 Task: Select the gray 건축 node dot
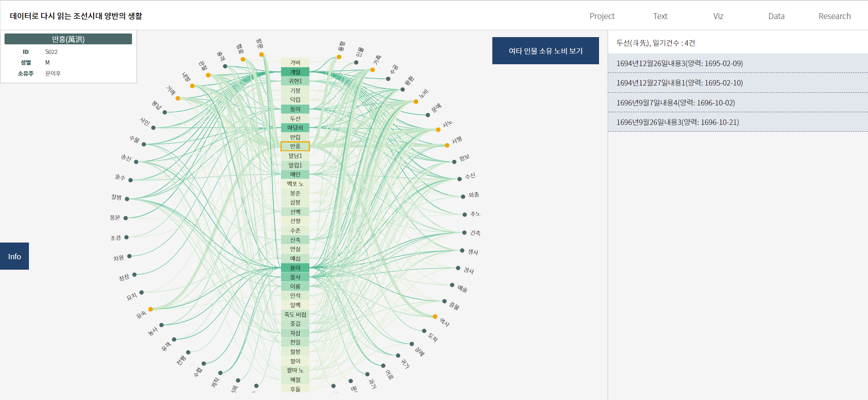464,233
